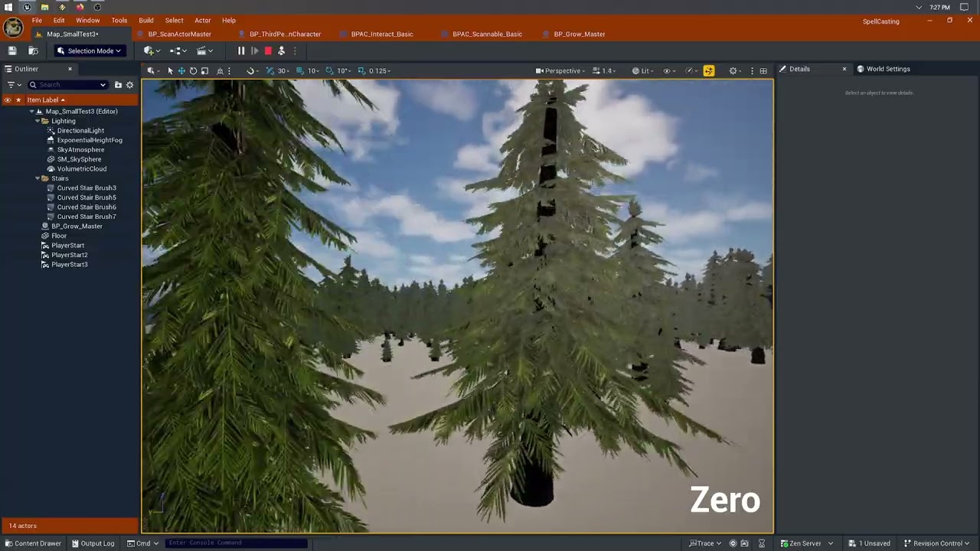
Task: Select the Select Objects cursor tool
Action: [170, 70]
